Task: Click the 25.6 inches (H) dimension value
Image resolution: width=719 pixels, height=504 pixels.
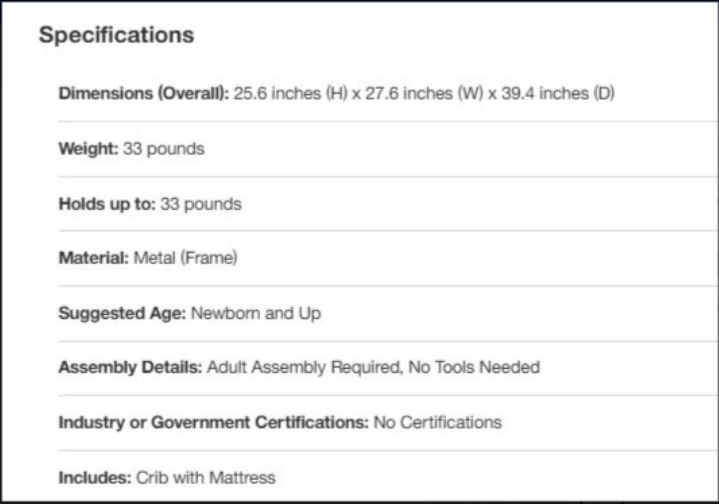Action: point(290,94)
